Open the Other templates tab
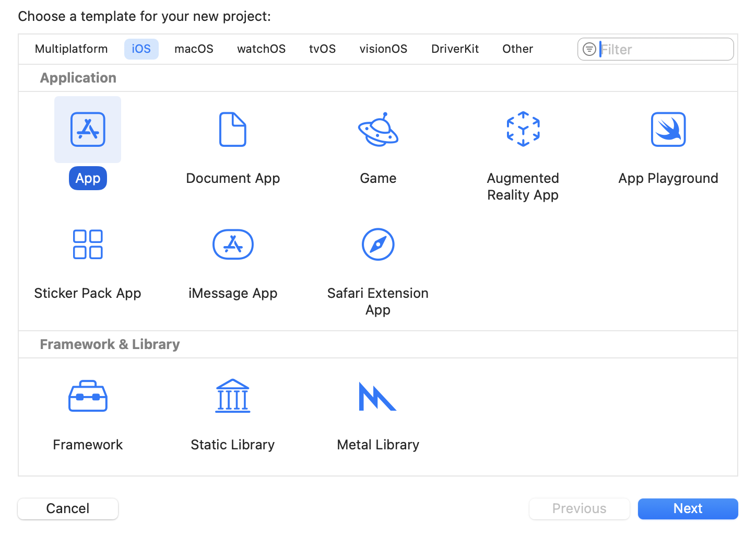 (518, 49)
